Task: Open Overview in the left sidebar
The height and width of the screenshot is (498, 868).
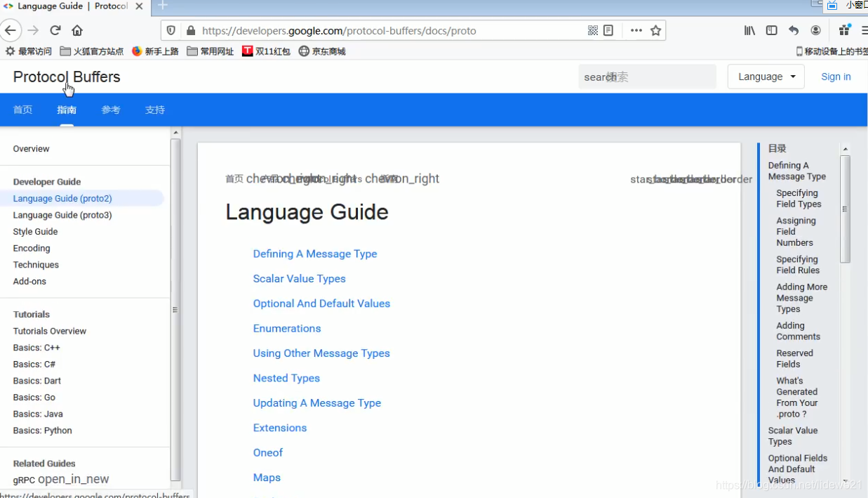Action: (31, 149)
